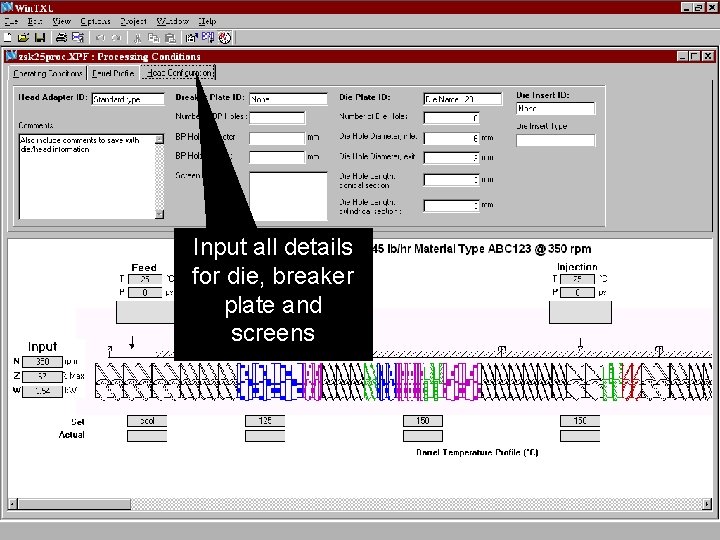Click the Die Insert Type field
720x540 pixels.
pyautogui.click(x=556, y=140)
